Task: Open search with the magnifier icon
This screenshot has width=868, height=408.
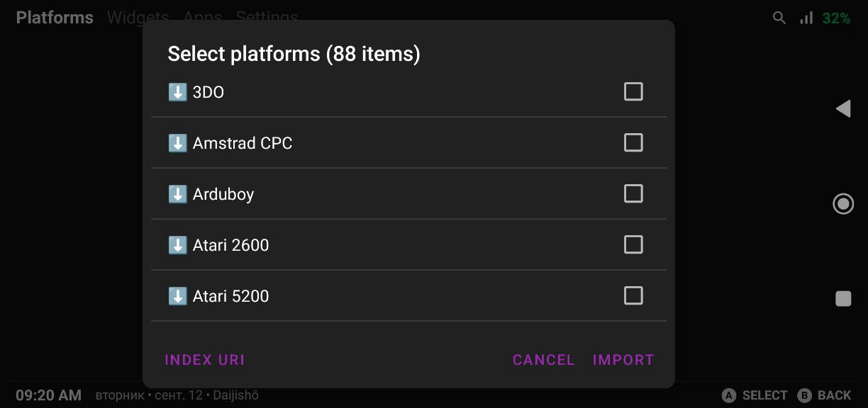Action: pyautogui.click(x=779, y=18)
